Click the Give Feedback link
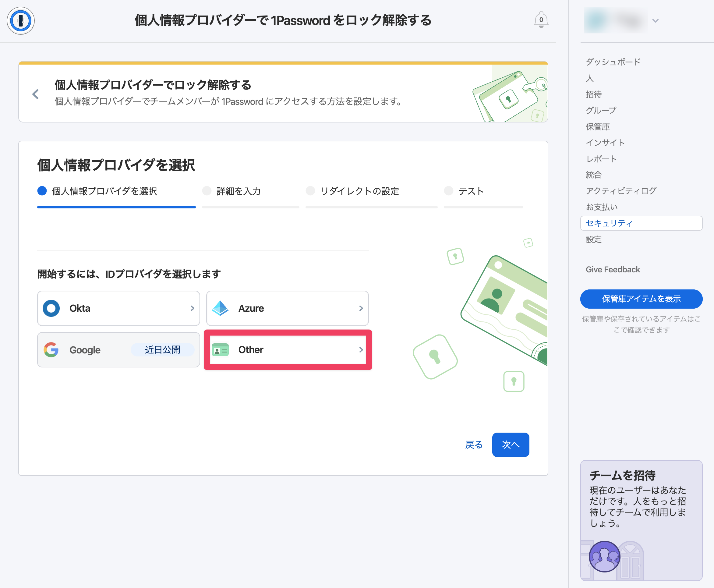 [613, 270]
